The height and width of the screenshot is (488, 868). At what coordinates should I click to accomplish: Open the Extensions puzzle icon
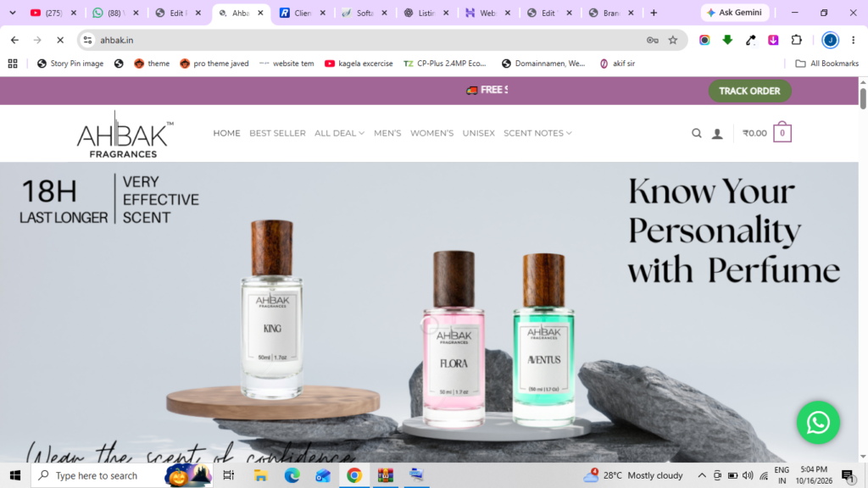(x=796, y=40)
